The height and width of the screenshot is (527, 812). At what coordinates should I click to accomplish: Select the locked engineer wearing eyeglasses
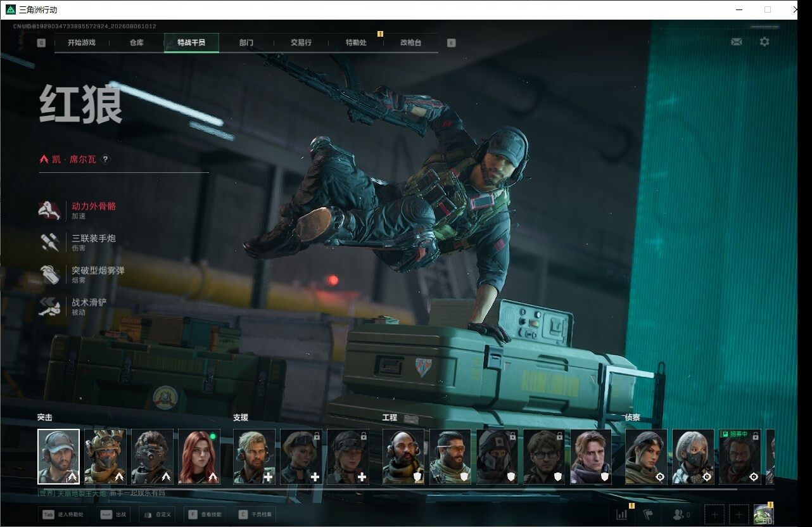(544, 457)
